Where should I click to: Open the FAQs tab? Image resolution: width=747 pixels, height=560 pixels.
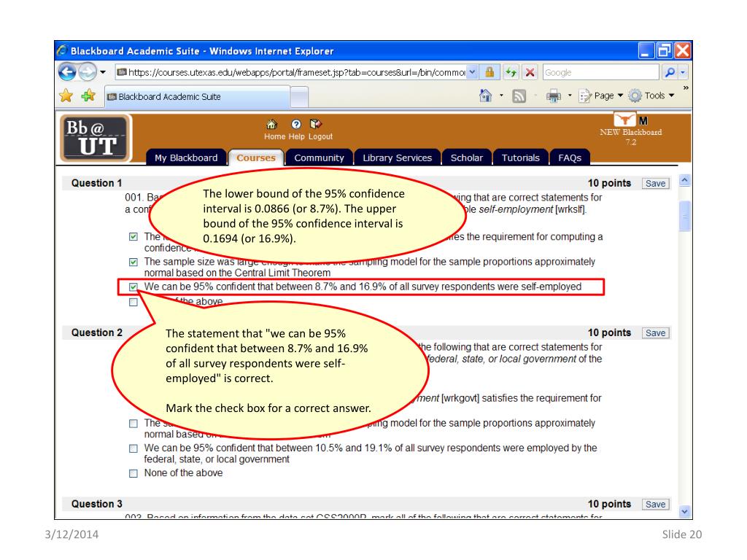tap(569, 157)
